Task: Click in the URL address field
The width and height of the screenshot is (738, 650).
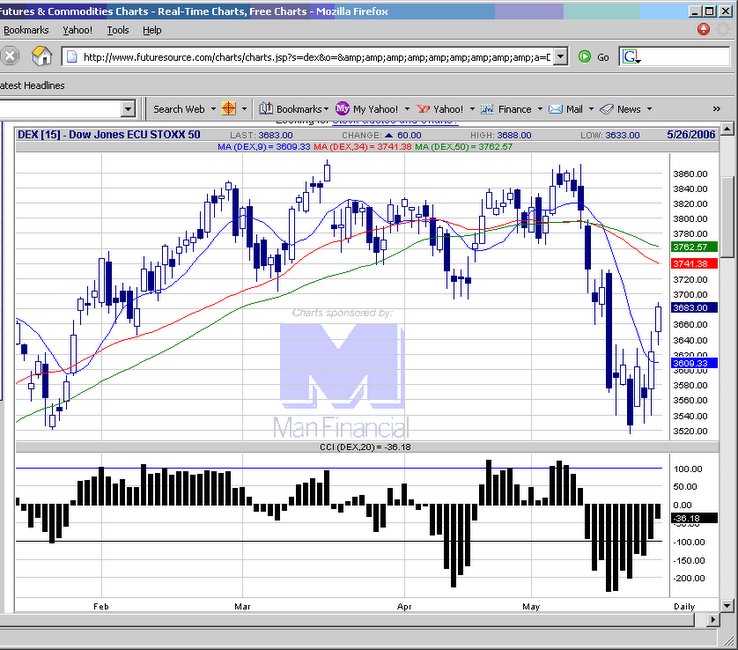Action: click(316, 57)
